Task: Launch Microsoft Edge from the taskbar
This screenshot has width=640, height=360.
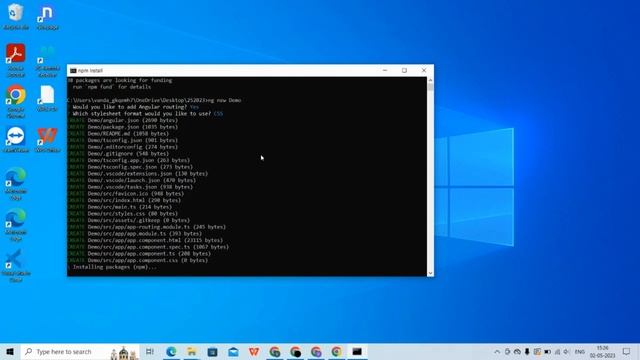Action: [171, 351]
